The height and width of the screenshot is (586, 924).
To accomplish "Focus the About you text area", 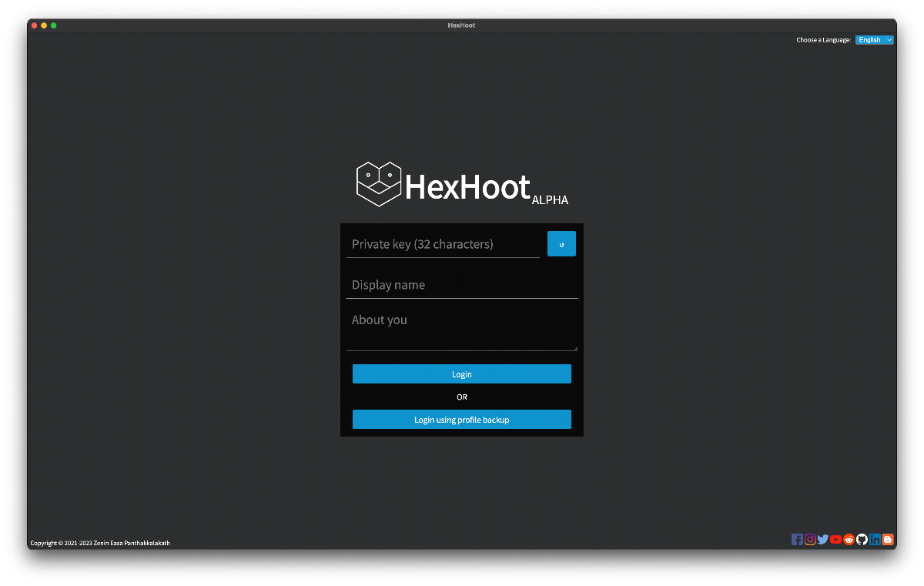I will [462, 329].
